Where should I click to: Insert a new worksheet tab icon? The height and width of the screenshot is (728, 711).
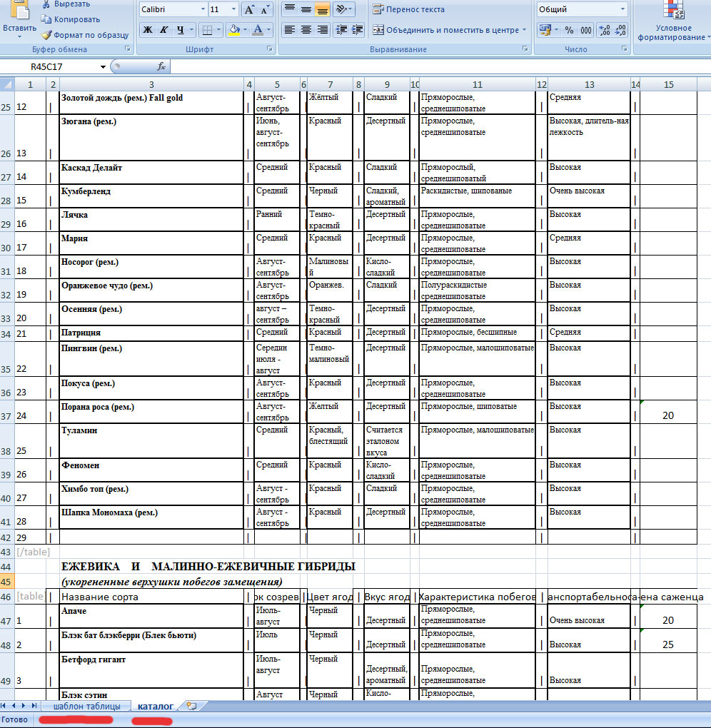point(191,706)
